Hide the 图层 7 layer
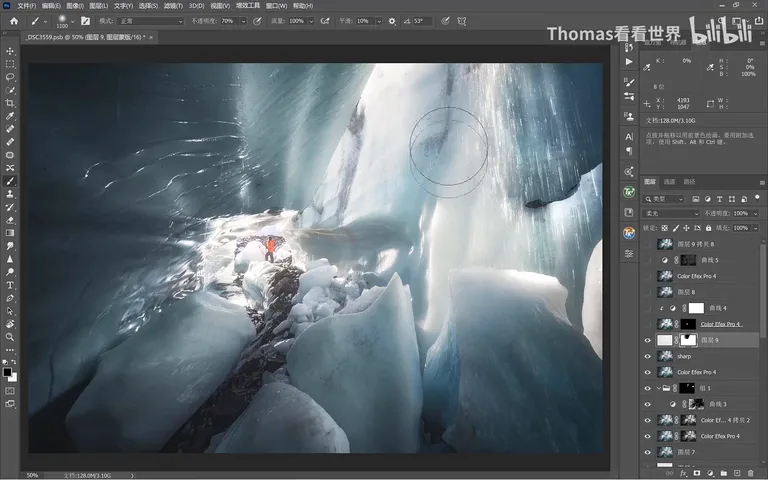The image size is (768, 480). click(648, 453)
